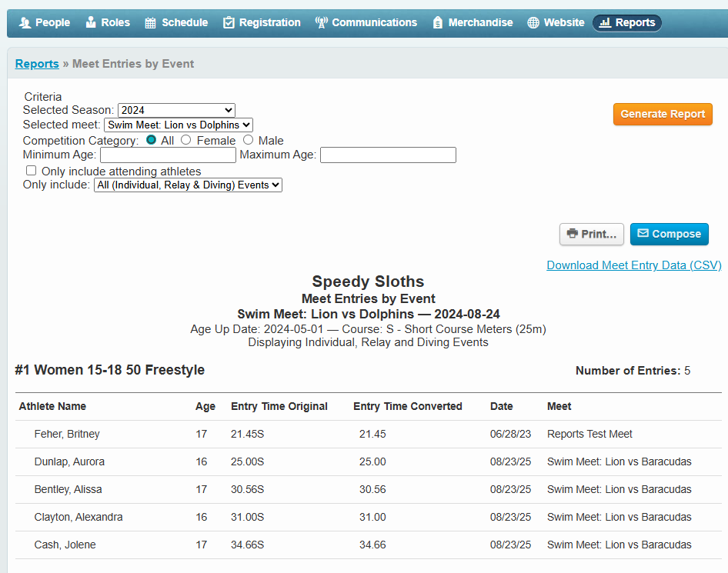
Task: Click the Roles person icon
Action: 91,23
